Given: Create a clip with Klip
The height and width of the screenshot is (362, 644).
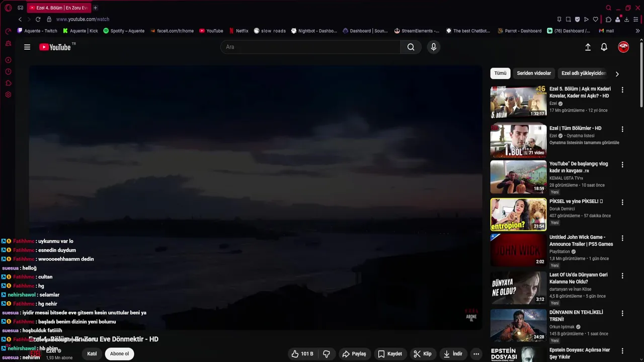Looking at the screenshot, I should 423,354.
